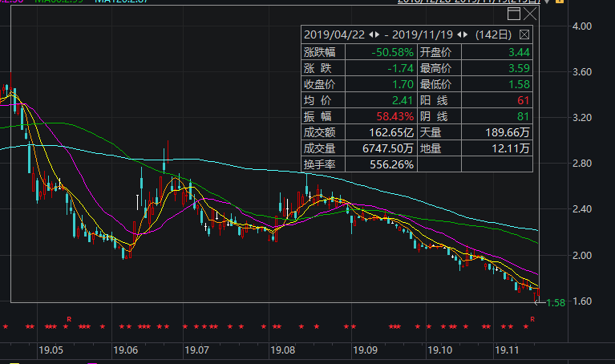This screenshot has width=615, height=364.
Task: Click the 1.58 lowest price table value
Action: tap(519, 84)
